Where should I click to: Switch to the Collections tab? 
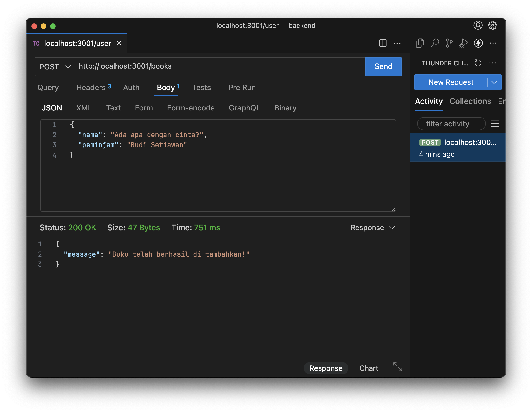[x=470, y=101]
